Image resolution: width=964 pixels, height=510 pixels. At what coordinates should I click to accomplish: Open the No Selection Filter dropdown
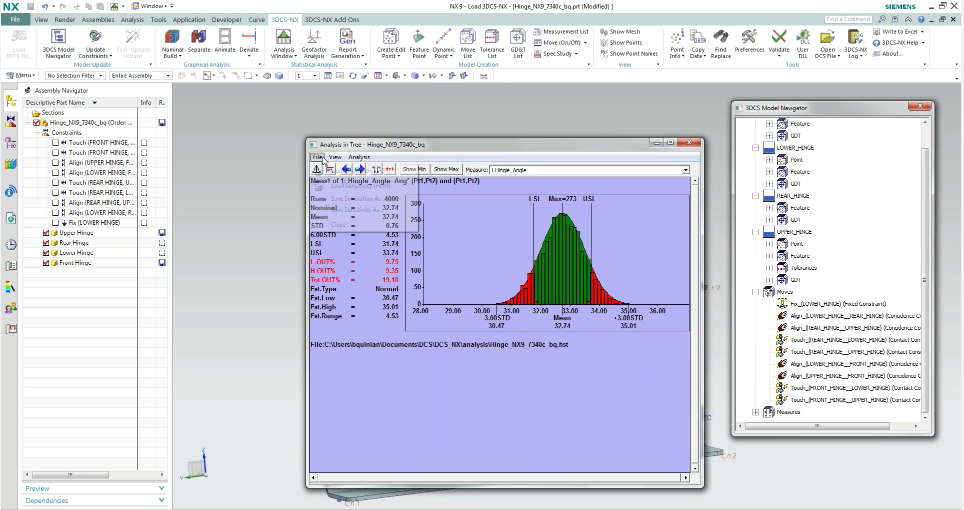point(75,76)
